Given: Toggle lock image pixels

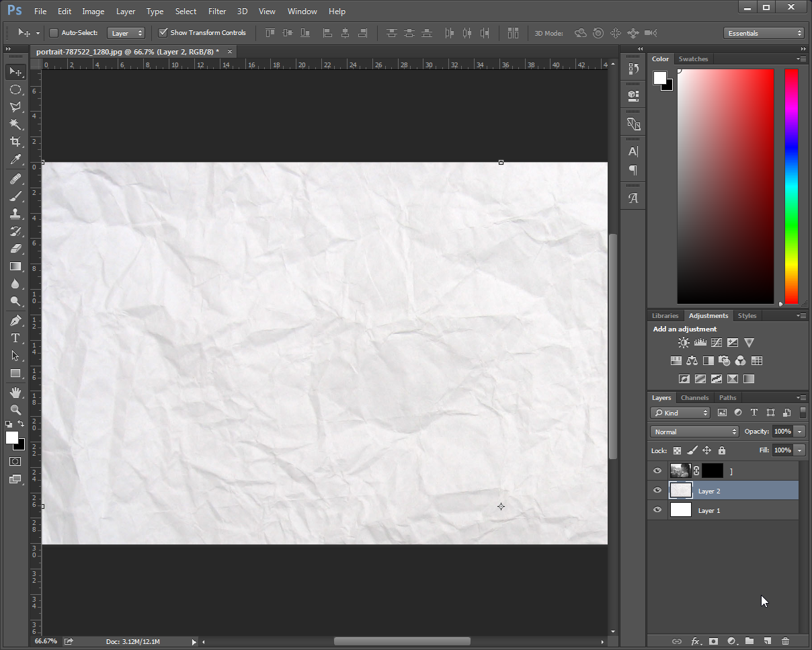Looking at the screenshot, I should 692,450.
